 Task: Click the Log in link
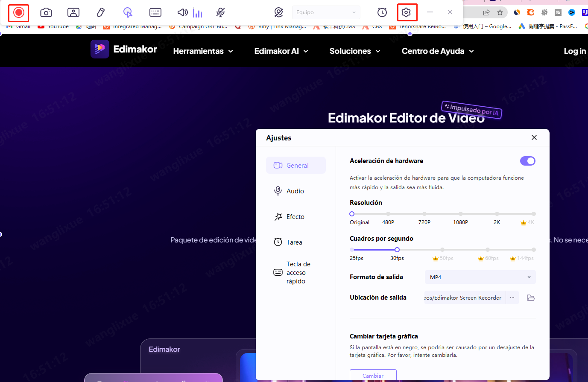575,51
